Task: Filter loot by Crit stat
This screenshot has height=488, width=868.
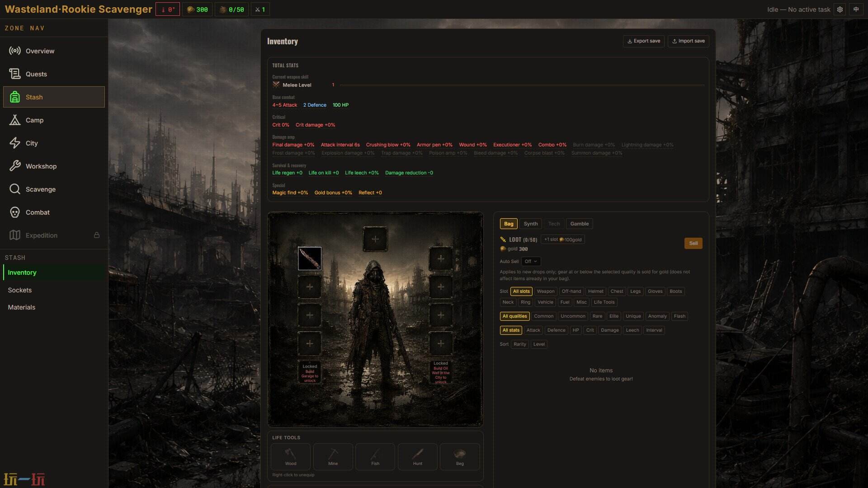Action: pos(590,330)
